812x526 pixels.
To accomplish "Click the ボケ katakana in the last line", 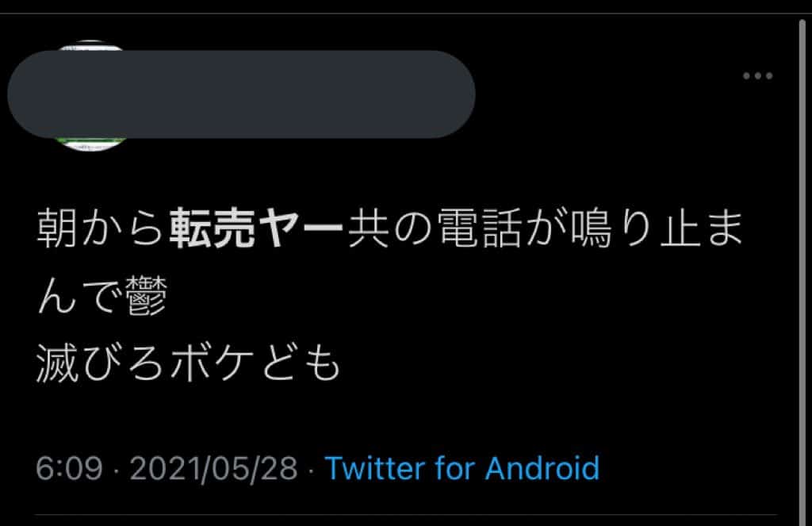I will (x=212, y=363).
